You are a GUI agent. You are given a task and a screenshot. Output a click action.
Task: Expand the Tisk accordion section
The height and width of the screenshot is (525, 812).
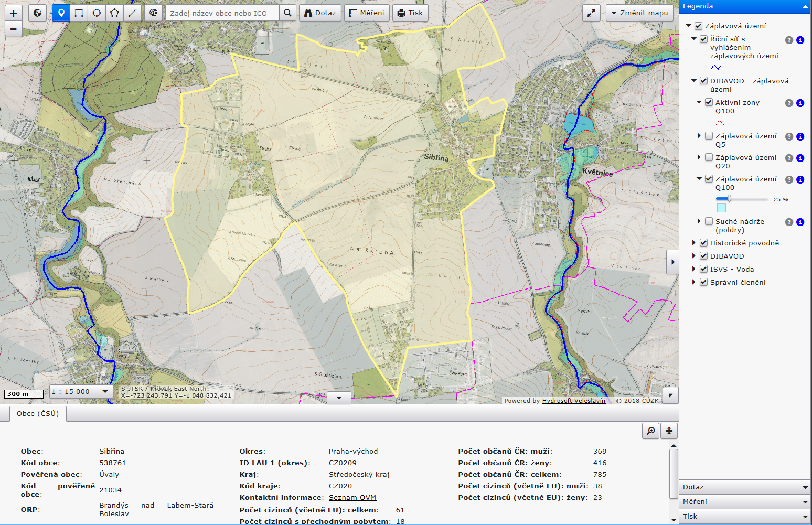(745, 517)
